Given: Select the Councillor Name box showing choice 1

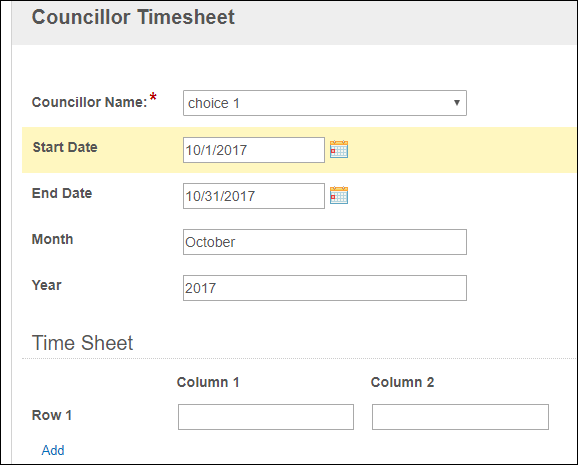Looking at the screenshot, I should click(325, 103).
